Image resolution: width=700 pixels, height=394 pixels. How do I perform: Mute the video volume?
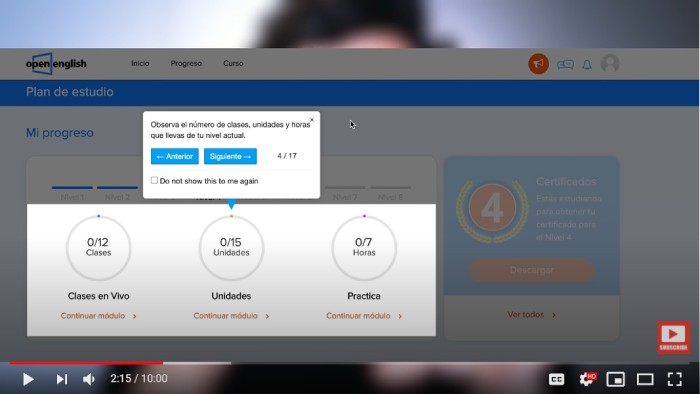tap(89, 379)
